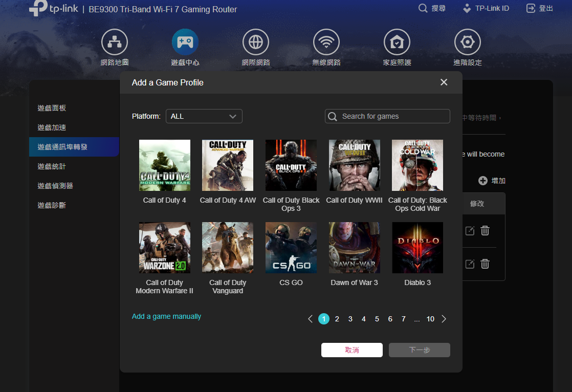Click the Call of Duty 4 AW title text
The height and width of the screenshot is (392, 572).
[228, 200]
